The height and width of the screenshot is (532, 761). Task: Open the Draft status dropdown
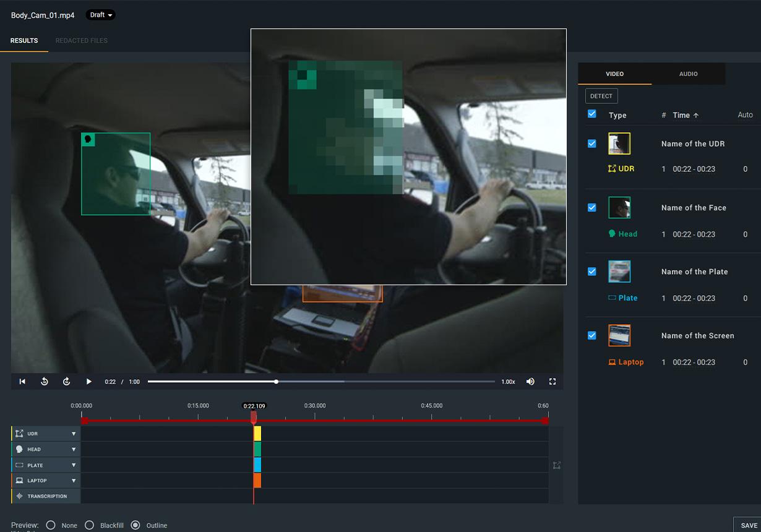coord(101,15)
